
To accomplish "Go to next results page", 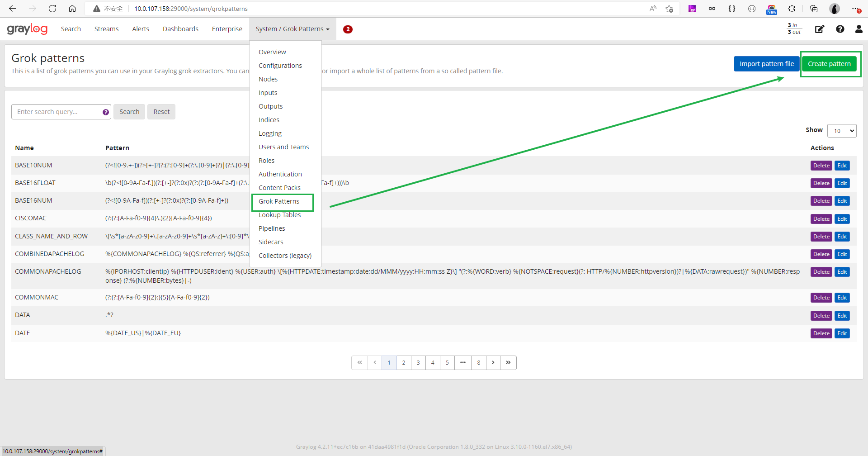I will [x=493, y=363].
